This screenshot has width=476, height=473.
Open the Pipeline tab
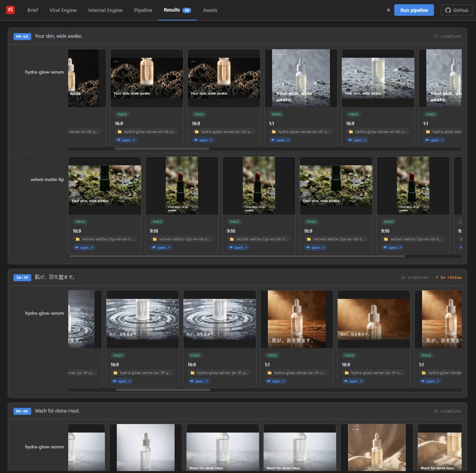click(143, 10)
